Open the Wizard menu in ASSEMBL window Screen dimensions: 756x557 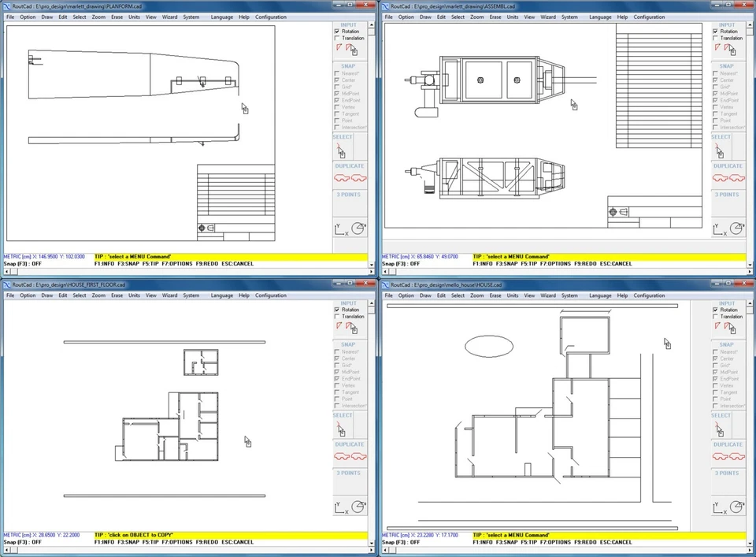pos(548,17)
